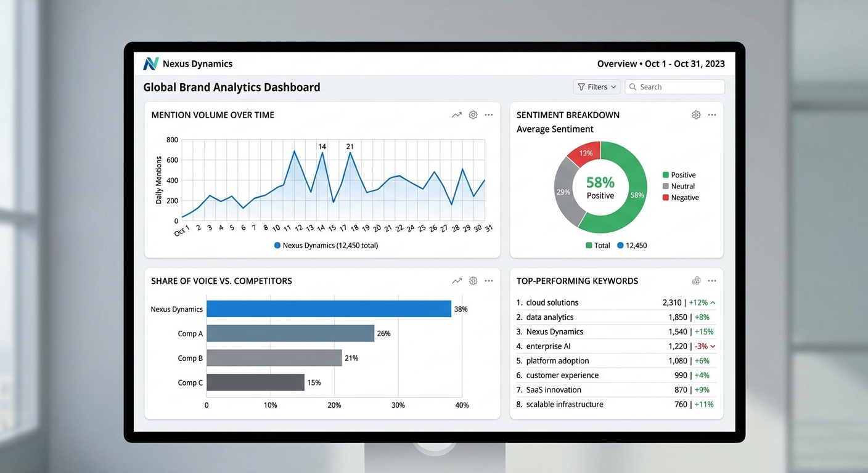The width and height of the screenshot is (868, 473).
Task: Click the upward chevron beside cloud solutions
Action: click(x=713, y=302)
